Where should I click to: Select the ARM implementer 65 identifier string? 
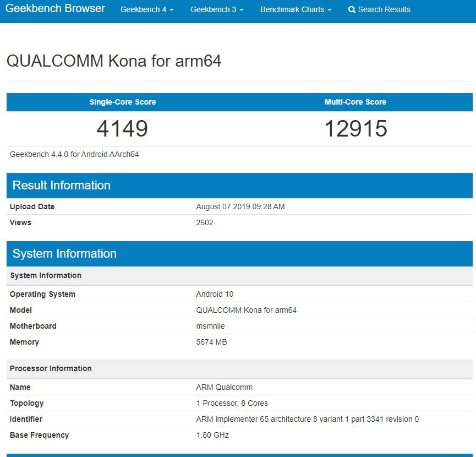(307, 420)
